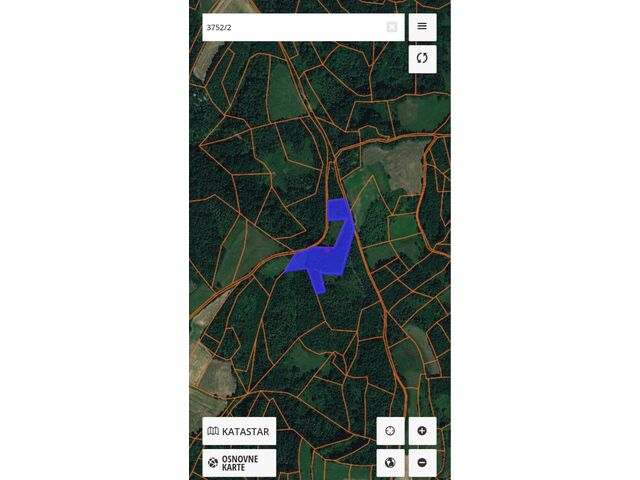Screen dimensions: 640x480
Task: Open the OSNOVNE KARTE base maps button
Action: (x=239, y=463)
